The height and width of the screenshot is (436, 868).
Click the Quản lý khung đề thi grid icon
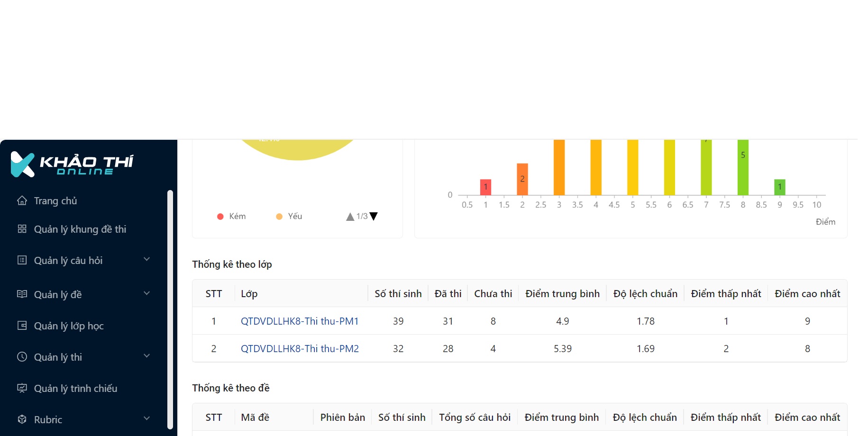coord(22,229)
